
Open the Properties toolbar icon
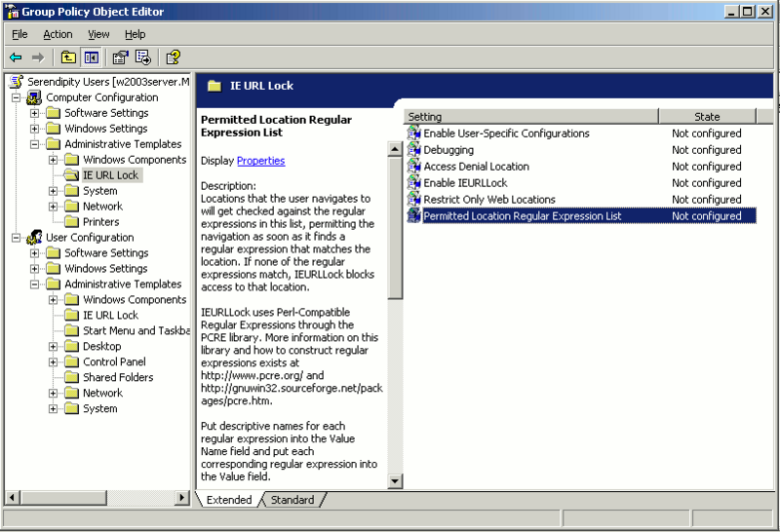click(x=120, y=57)
